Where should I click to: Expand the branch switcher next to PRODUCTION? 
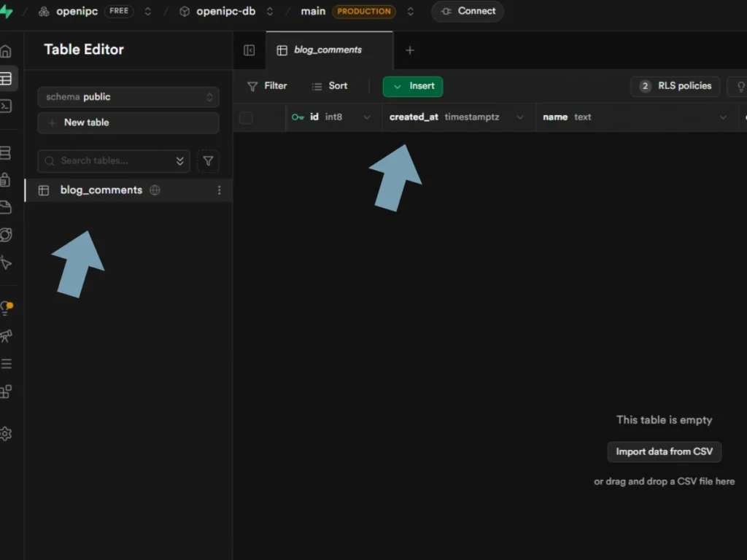pos(410,12)
